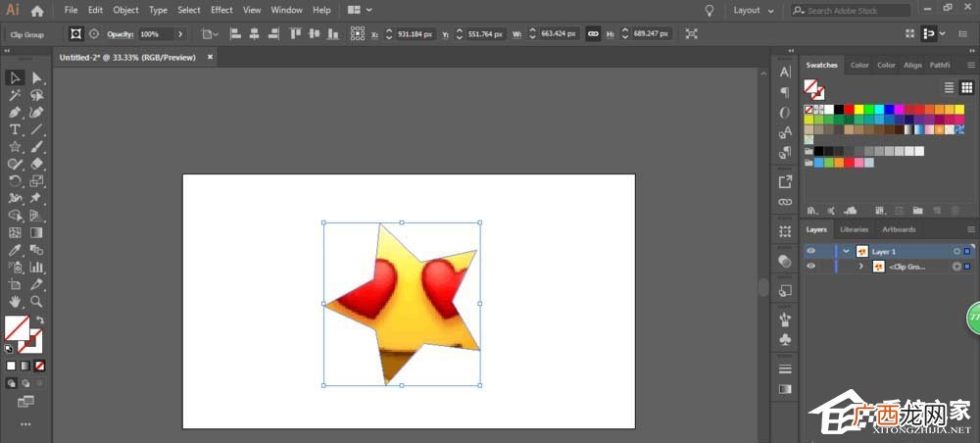Viewport: 980px width, 443px height.
Task: Select the Zoom tool magnifier
Action: click(x=37, y=302)
